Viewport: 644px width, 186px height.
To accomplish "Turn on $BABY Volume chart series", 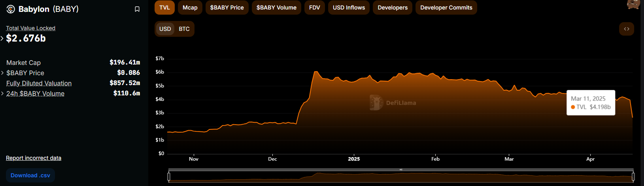I will (276, 8).
